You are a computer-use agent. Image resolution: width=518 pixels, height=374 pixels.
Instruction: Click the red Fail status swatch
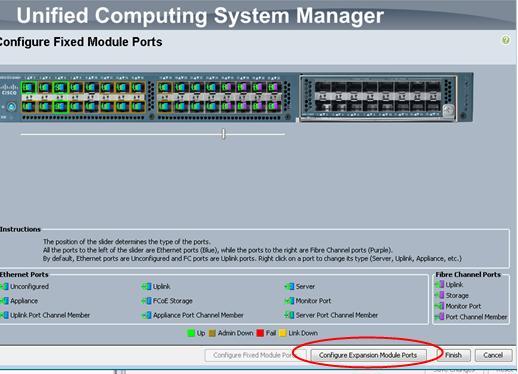[260, 333]
